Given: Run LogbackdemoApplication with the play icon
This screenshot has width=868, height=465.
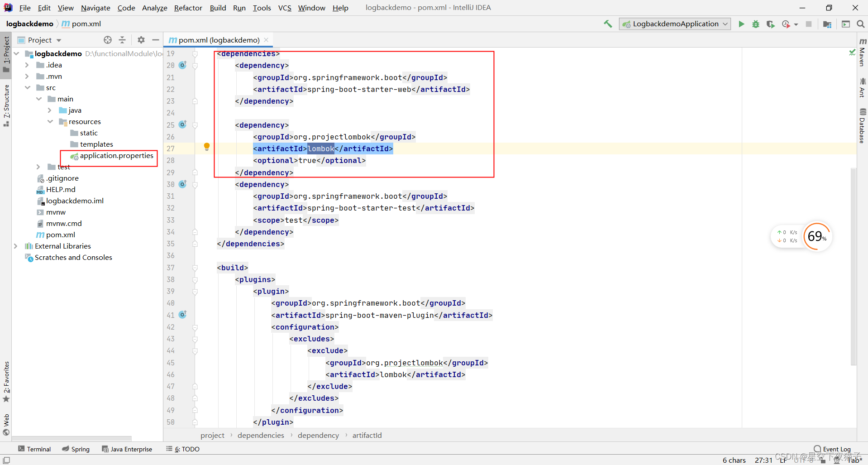Looking at the screenshot, I should click(x=741, y=24).
